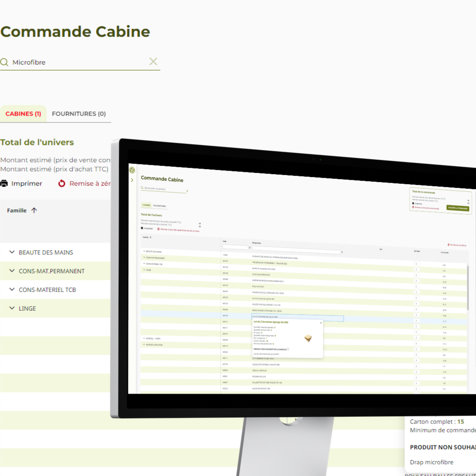
Task: Click the Désignation column filter input
Action: coord(296,250)
